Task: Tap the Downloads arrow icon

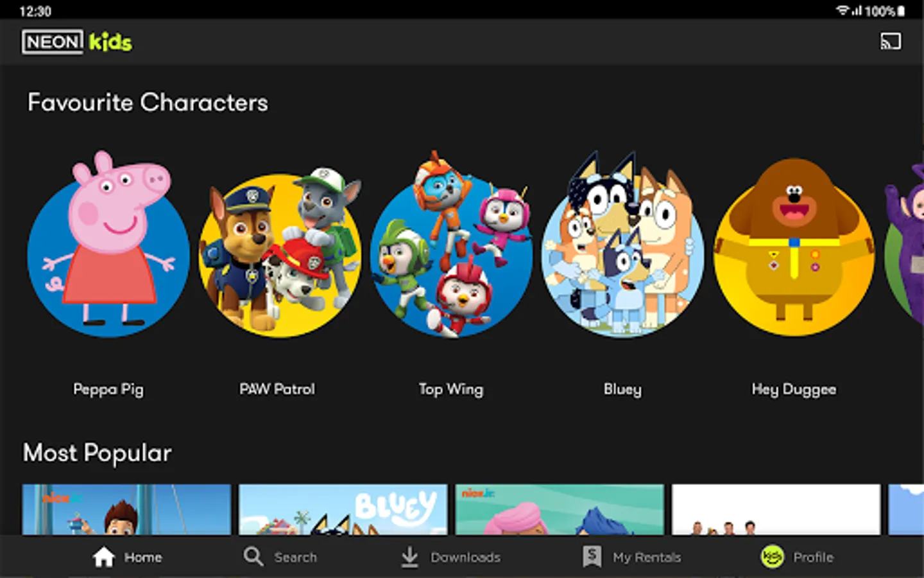Action: pos(409,557)
